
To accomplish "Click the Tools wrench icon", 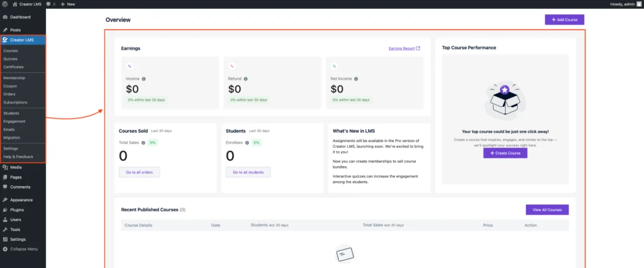I will (x=5, y=230).
